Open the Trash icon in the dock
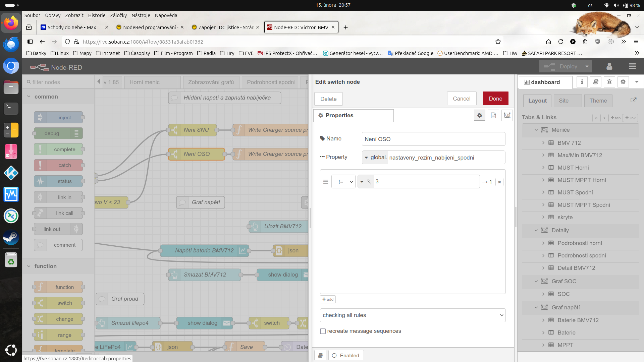The image size is (644, 362). click(x=11, y=260)
